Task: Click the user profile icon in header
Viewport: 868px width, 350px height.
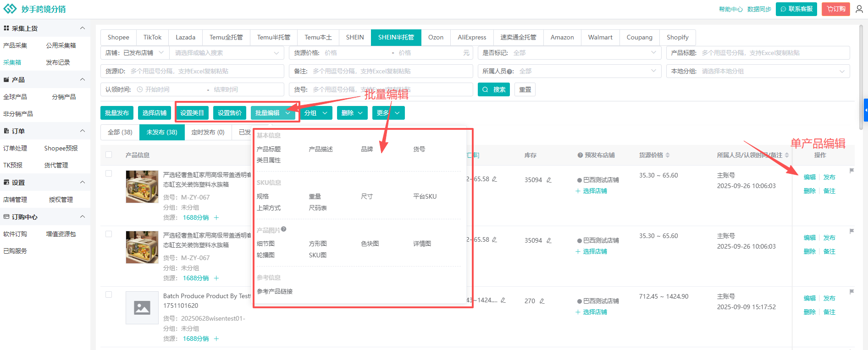Action: 859,9
